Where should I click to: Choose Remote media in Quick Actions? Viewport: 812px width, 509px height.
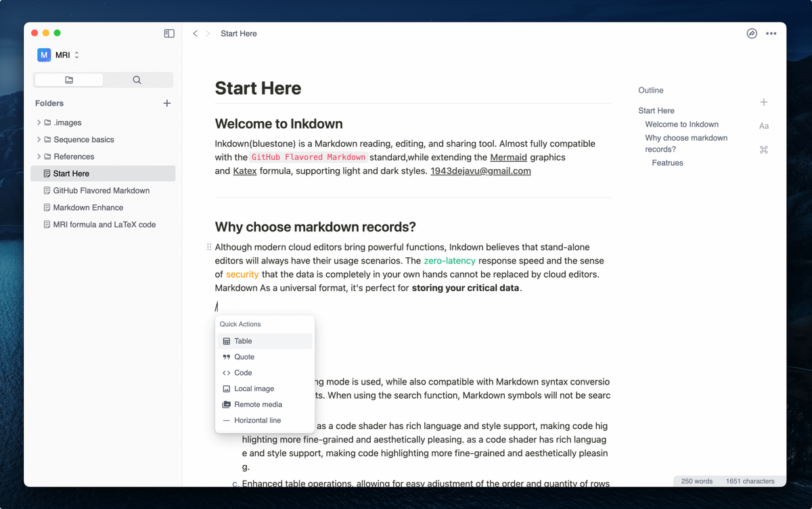(x=265, y=405)
